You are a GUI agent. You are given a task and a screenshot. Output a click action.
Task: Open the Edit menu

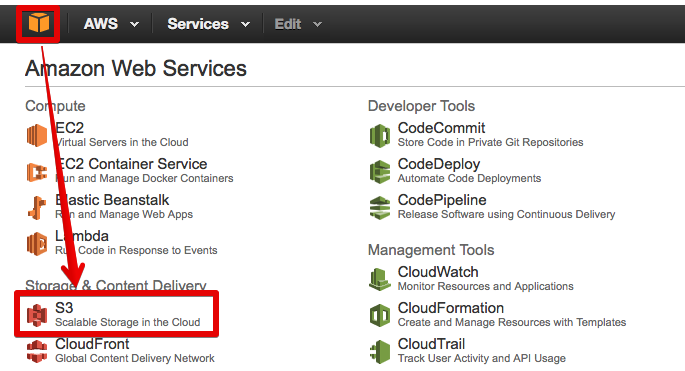[287, 24]
